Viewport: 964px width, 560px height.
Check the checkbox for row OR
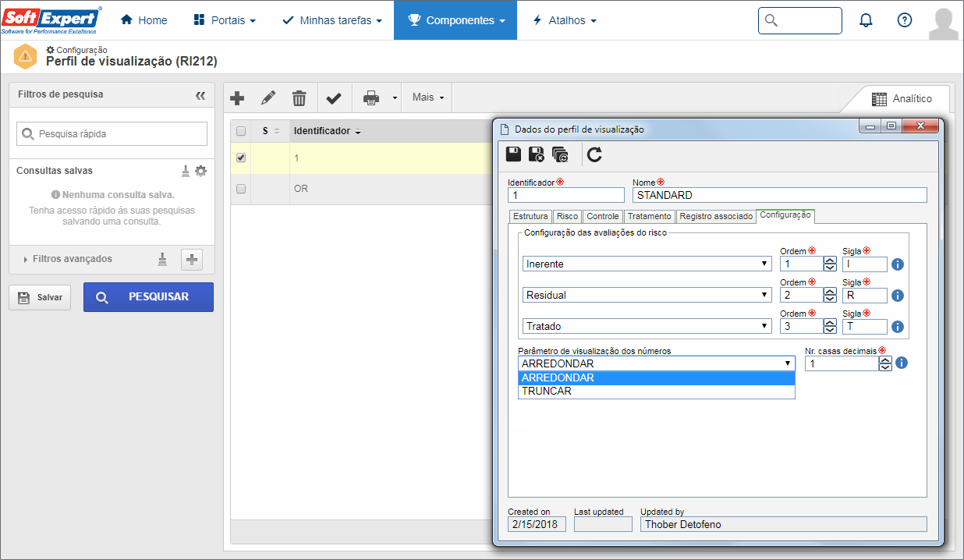pyautogui.click(x=241, y=189)
